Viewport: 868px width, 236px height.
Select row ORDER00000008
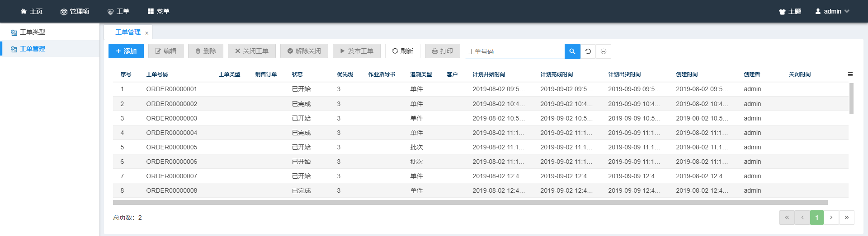click(481, 190)
